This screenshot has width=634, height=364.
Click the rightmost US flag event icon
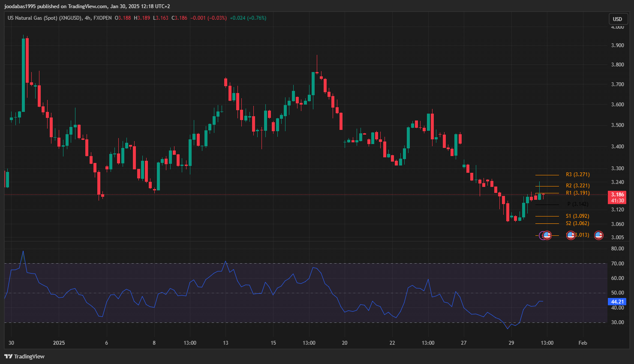point(598,235)
